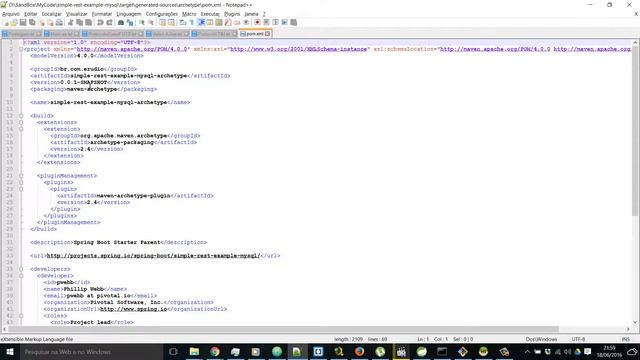Open File Explorer from the taskbar
This screenshot has width=640, height=360.
194,352
